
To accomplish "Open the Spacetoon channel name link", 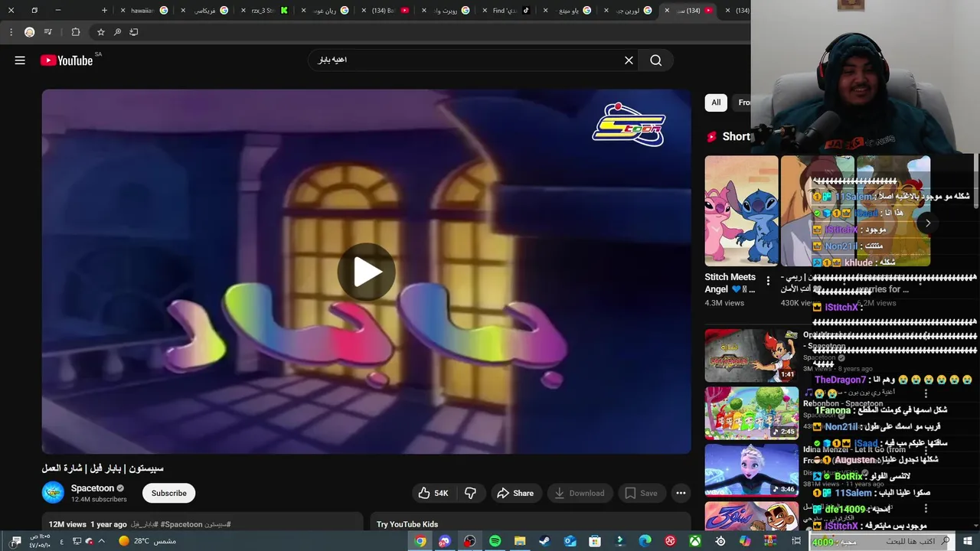I will [93, 488].
